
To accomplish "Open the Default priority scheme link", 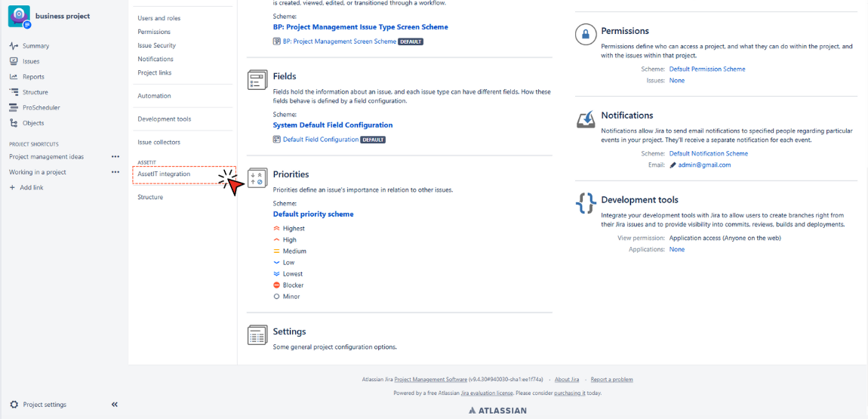I will click(x=312, y=214).
